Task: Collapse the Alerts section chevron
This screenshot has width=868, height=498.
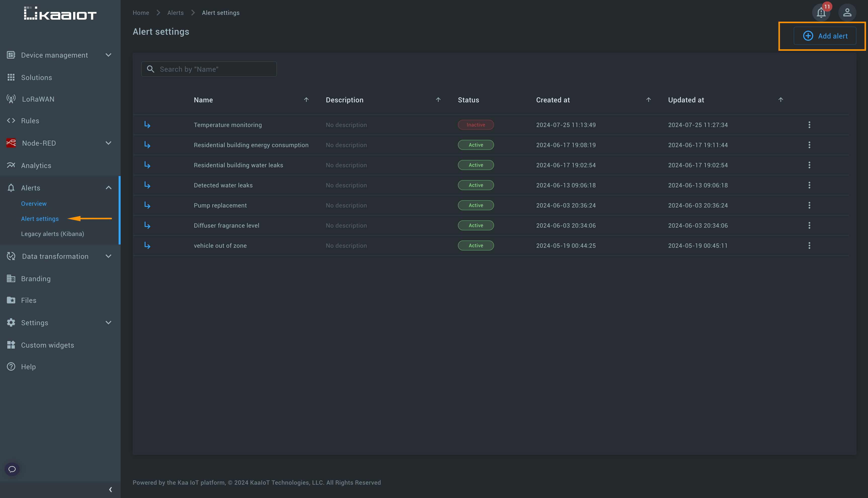Action: [x=108, y=188]
